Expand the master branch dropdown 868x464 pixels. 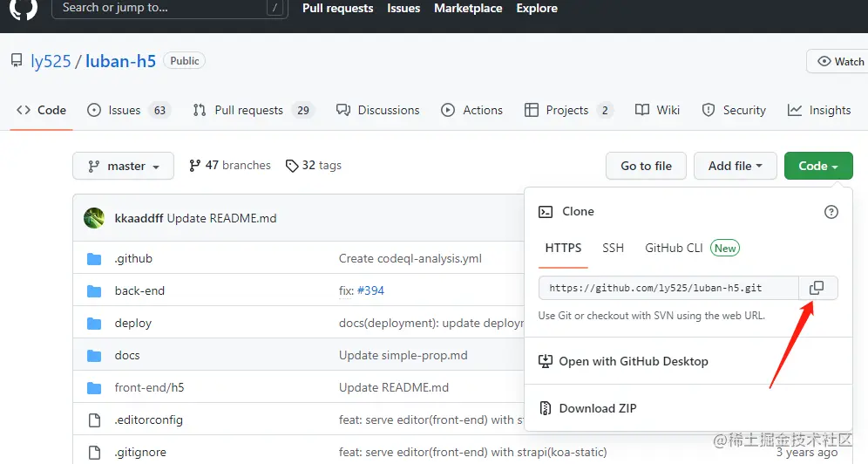point(123,166)
